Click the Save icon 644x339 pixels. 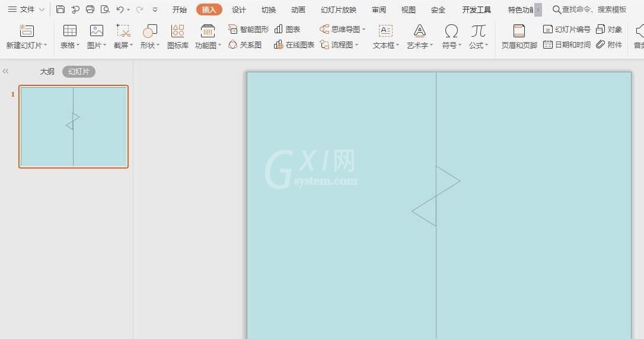(x=60, y=9)
